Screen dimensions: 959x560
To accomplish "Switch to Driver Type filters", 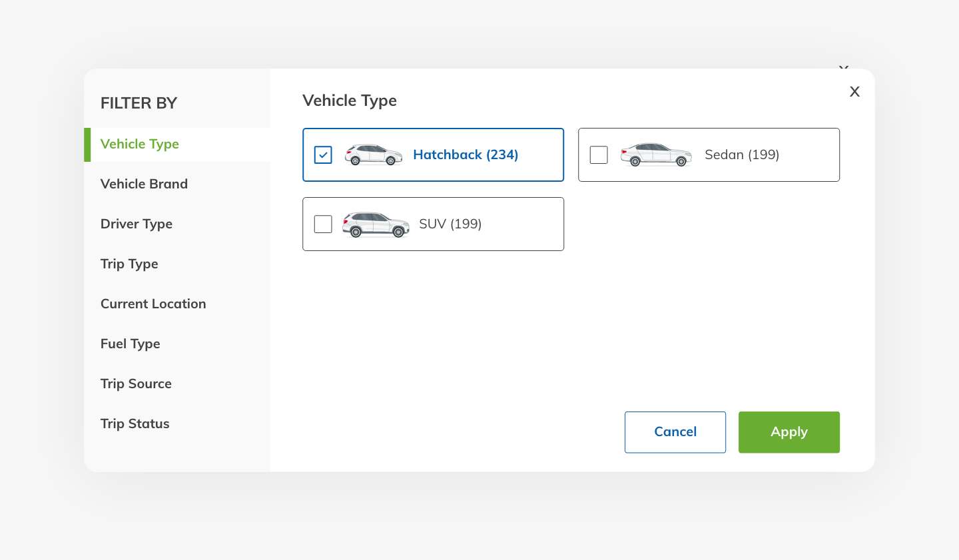I will pos(137,224).
